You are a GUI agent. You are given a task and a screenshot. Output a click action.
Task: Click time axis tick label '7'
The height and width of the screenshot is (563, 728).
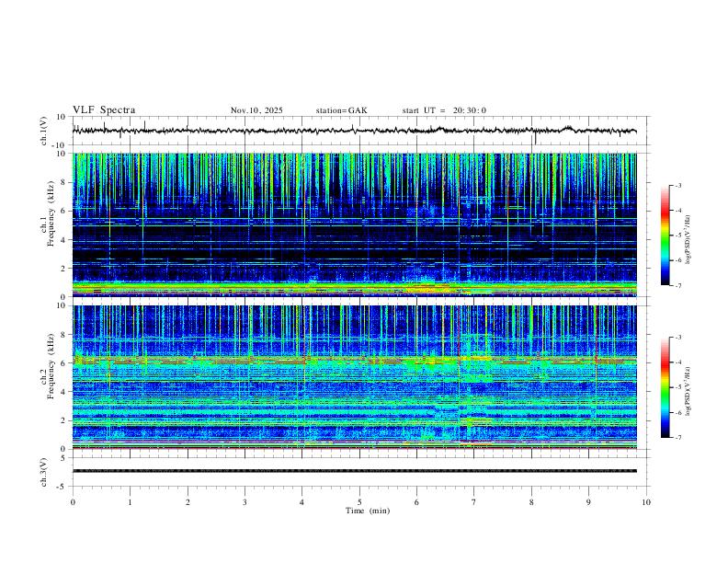point(474,502)
